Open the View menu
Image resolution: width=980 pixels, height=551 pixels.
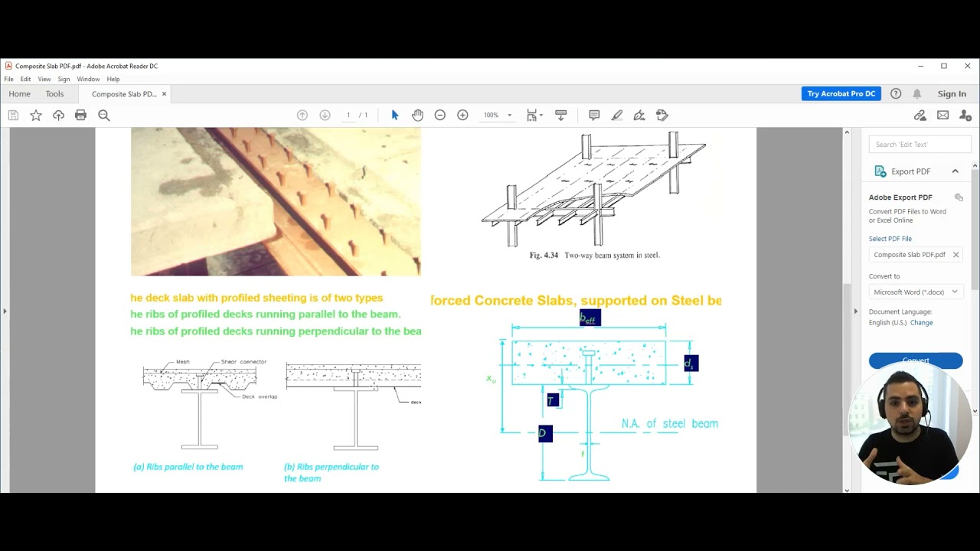pyautogui.click(x=44, y=79)
